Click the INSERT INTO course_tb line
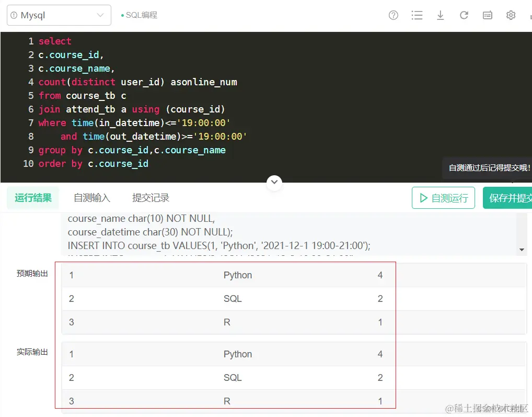This screenshot has width=532, height=417. 219,245
